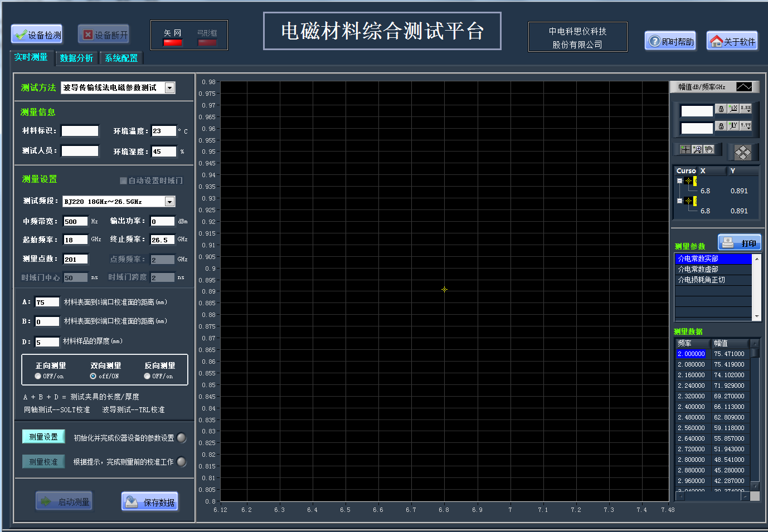Click the 中频带宽 field showing 500
Screen dimensions: 768x532
coord(75,222)
